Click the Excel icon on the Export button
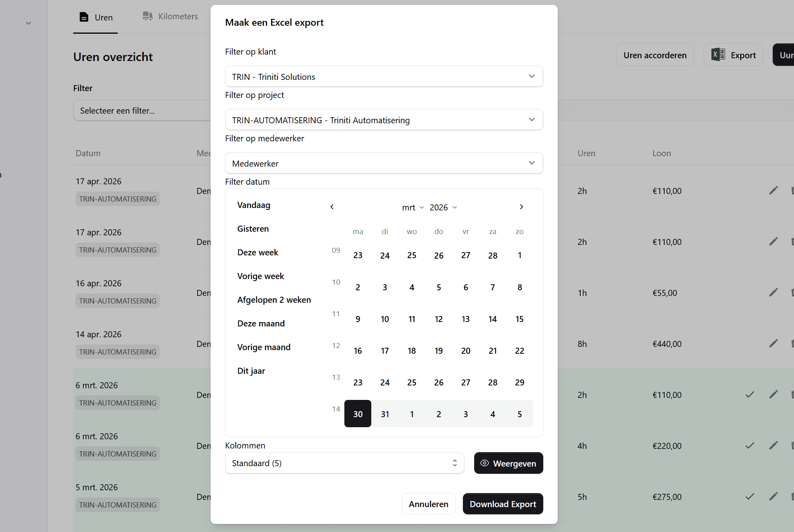Image resolution: width=794 pixels, height=532 pixels. 718,55
